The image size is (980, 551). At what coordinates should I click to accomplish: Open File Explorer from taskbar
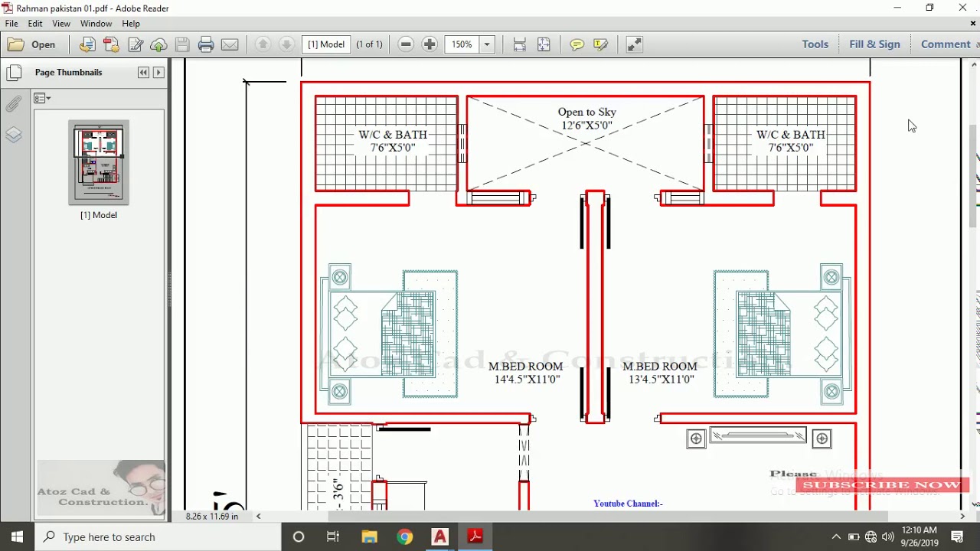[369, 537]
